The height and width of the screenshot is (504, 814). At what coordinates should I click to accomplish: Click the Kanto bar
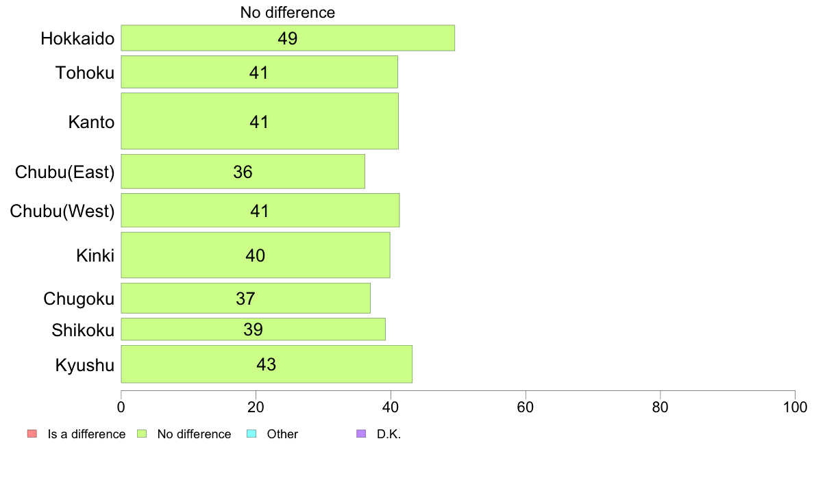click(x=260, y=121)
